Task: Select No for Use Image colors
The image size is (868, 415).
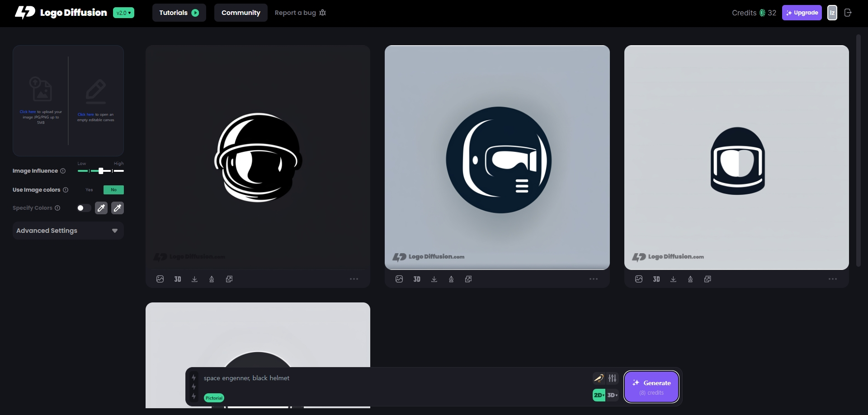Action: [x=113, y=190]
